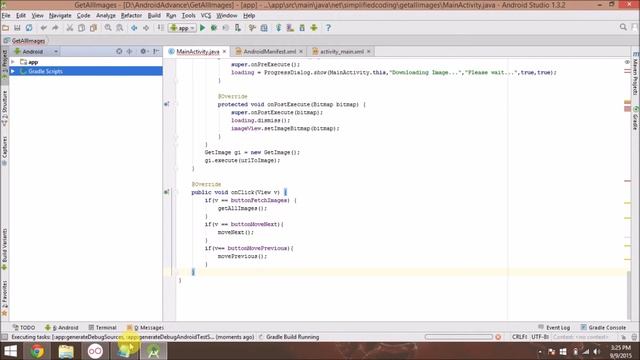
Task: Click the Debug app bug icon
Action: [214, 28]
